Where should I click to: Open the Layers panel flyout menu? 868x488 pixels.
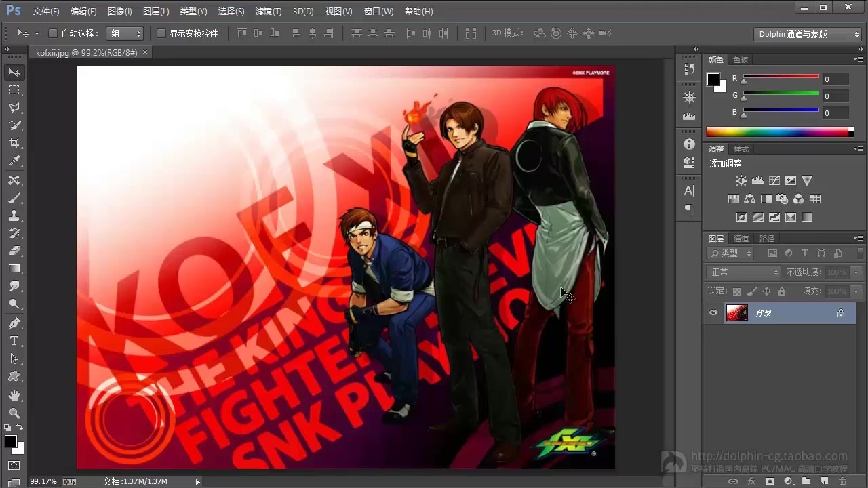pyautogui.click(x=859, y=239)
